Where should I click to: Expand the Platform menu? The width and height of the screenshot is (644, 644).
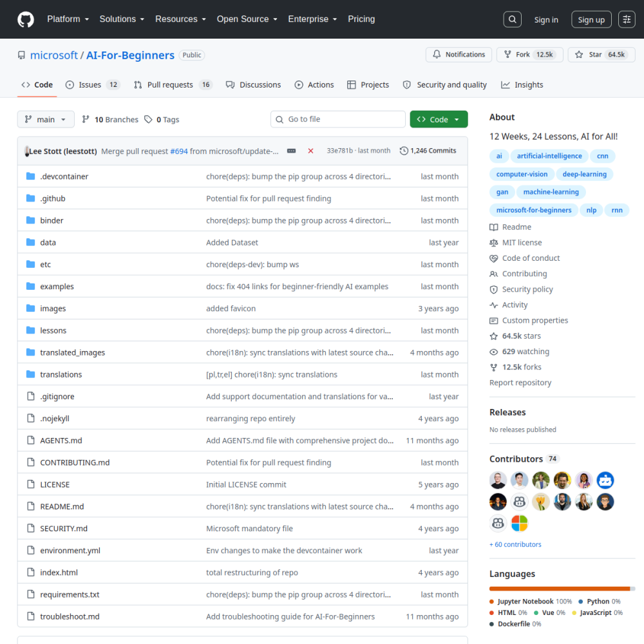tap(68, 19)
